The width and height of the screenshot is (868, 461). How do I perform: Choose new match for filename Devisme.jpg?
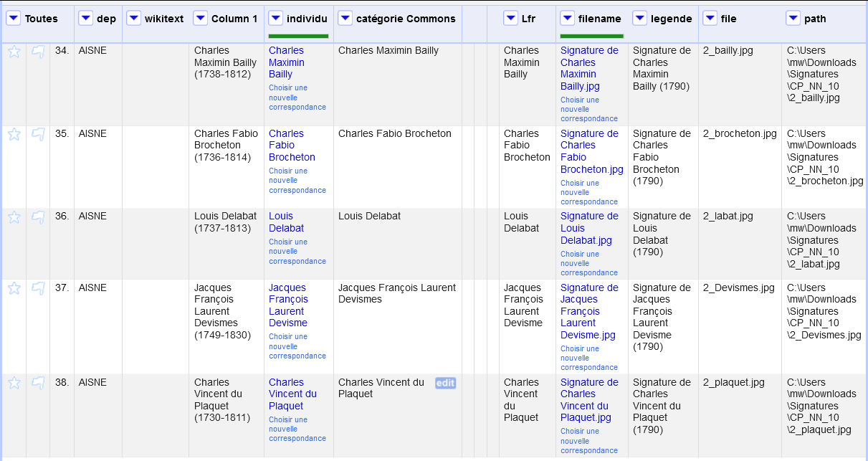click(588, 358)
